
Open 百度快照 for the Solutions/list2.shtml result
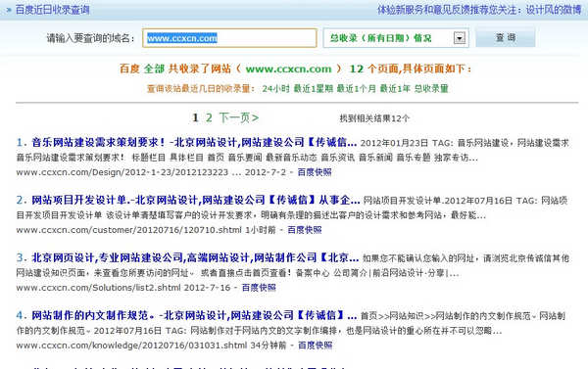(259, 288)
